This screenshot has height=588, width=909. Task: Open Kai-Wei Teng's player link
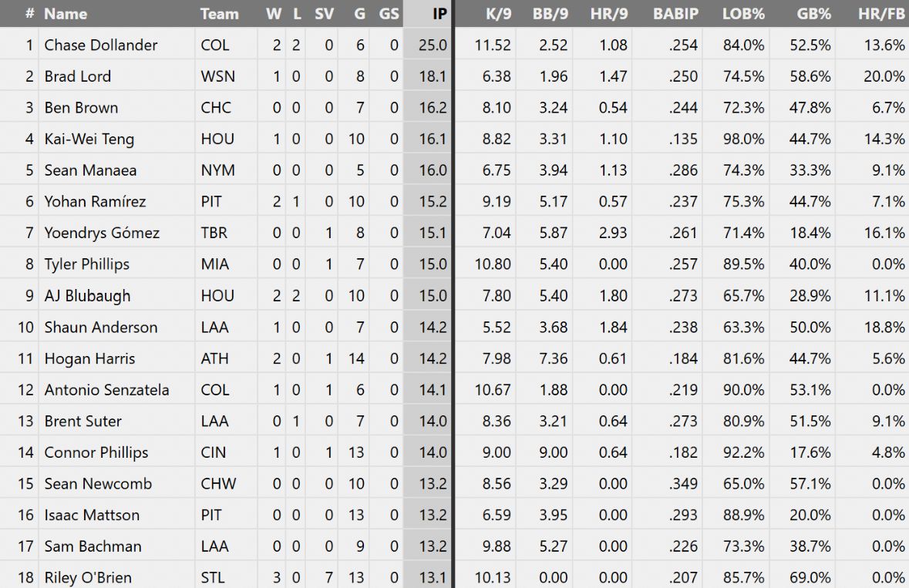pyautogui.click(x=89, y=139)
